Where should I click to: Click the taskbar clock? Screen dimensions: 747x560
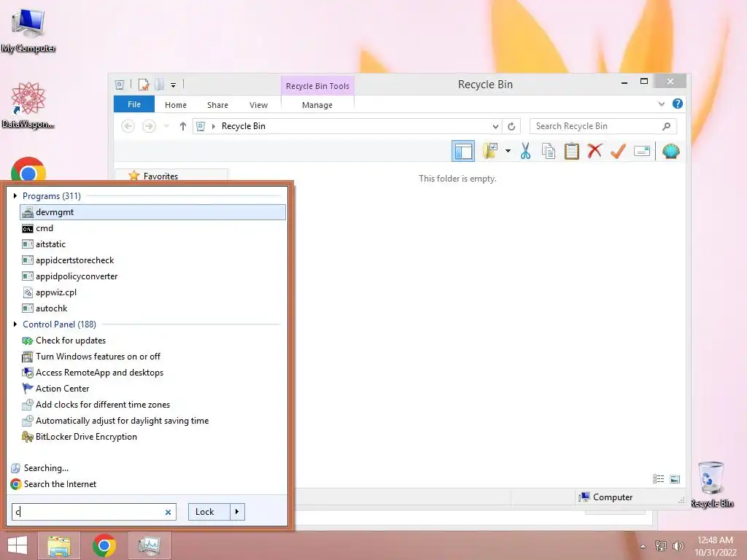[715, 546]
